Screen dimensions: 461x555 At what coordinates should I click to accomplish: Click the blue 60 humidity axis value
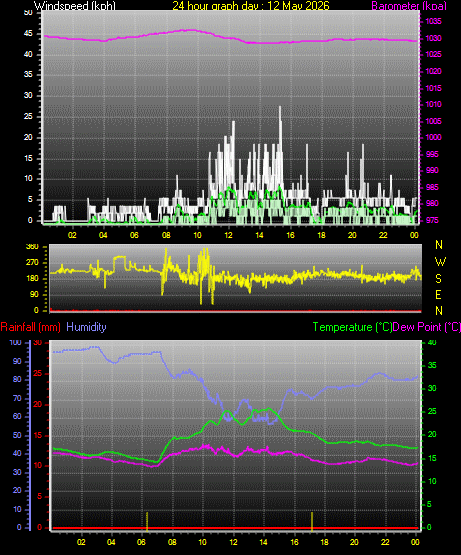point(17,417)
